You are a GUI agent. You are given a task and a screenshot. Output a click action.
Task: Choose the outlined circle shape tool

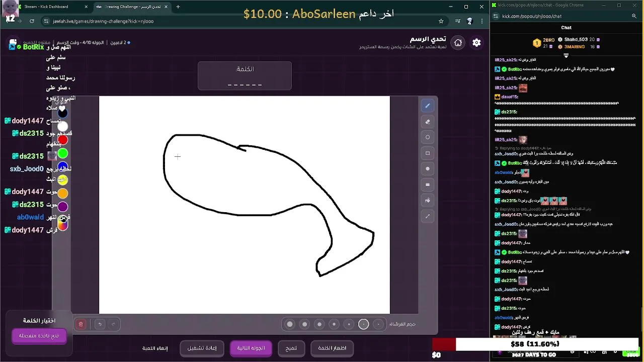pos(428,137)
